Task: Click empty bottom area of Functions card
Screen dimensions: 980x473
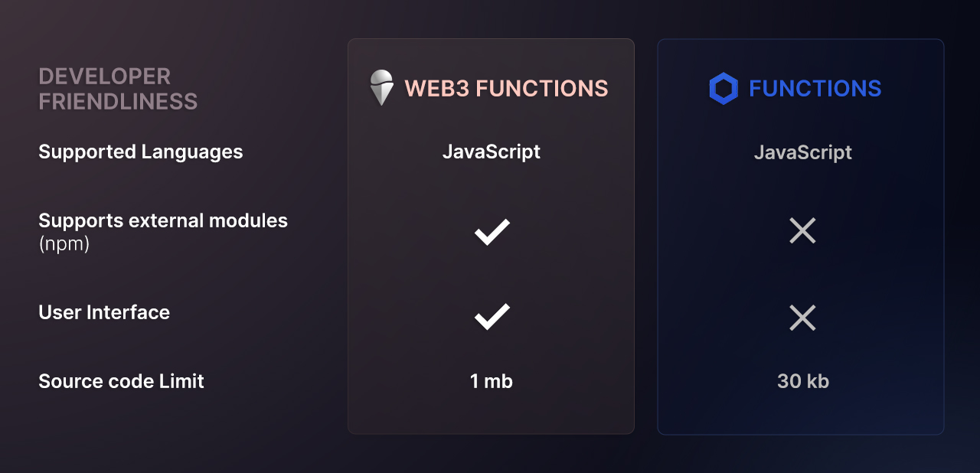Action: tap(801, 415)
